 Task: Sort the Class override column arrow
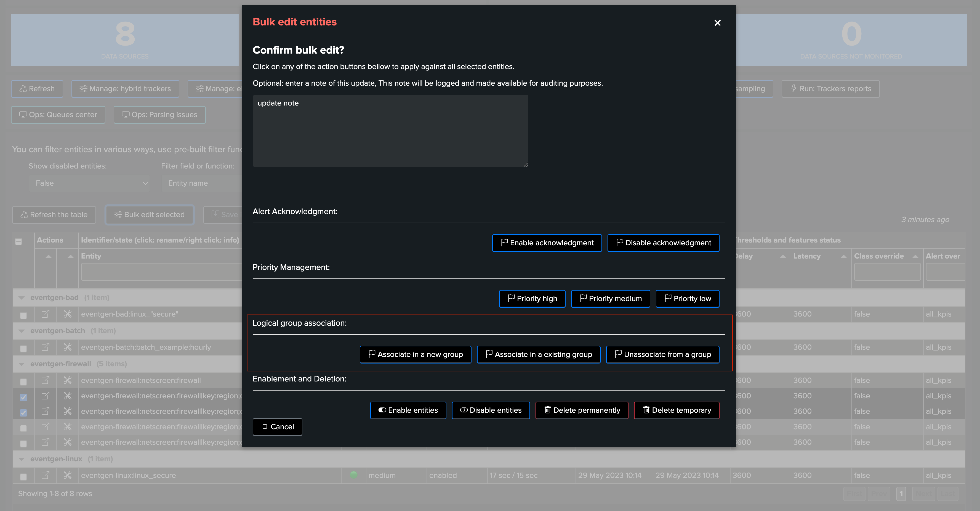point(915,256)
